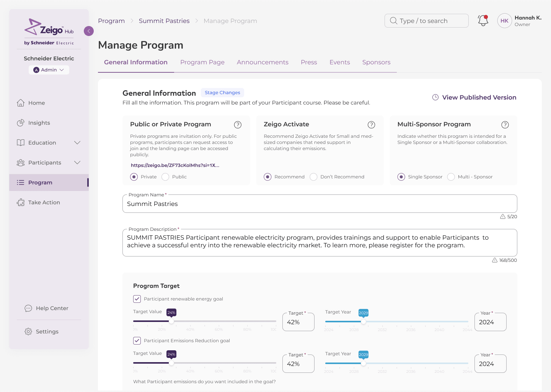551x392 pixels.
Task: Uncheck Participant renewable energy goal
Action: pyautogui.click(x=137, y=299)
